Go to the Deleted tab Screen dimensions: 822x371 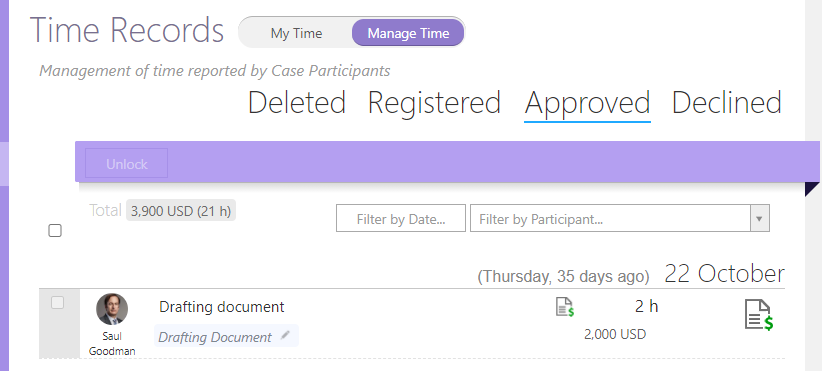[297, 102]
